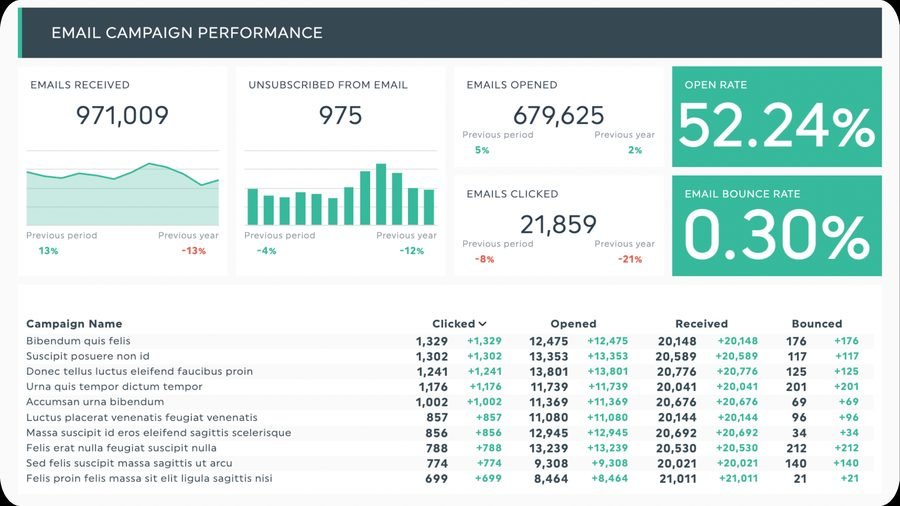Select the Suscipit posuere non id campaign
Screen dimensions: 900x506
(449, 356)
